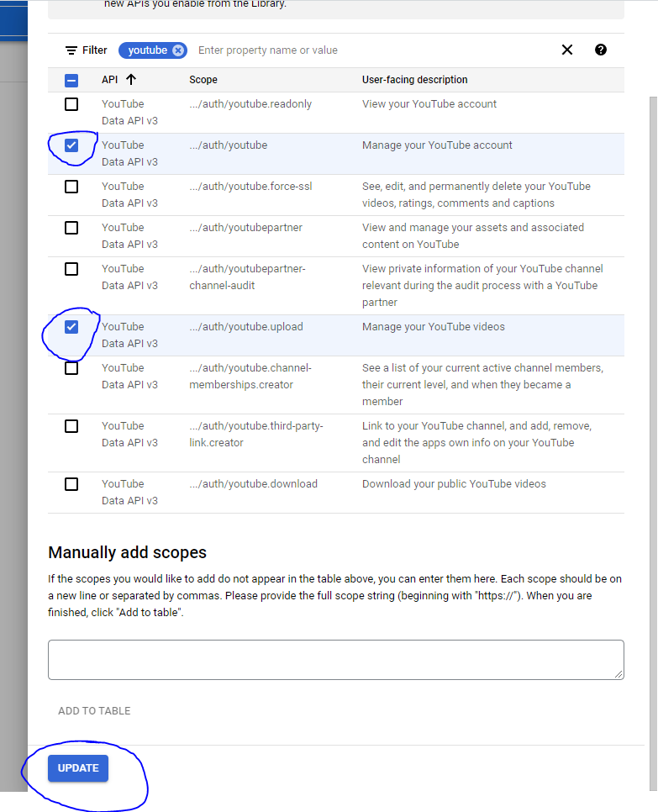
Task: Sort by API column arrow
Action: pyautogui.click(x=130, y=80)
